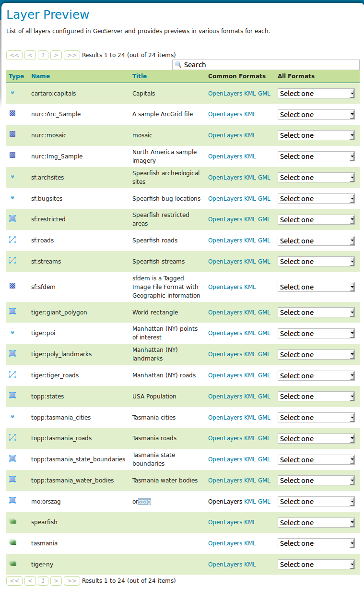
Task: Open All Formats dropdown for nurc:mosaic
Action: pyautogui.click(x=316, y=135)
